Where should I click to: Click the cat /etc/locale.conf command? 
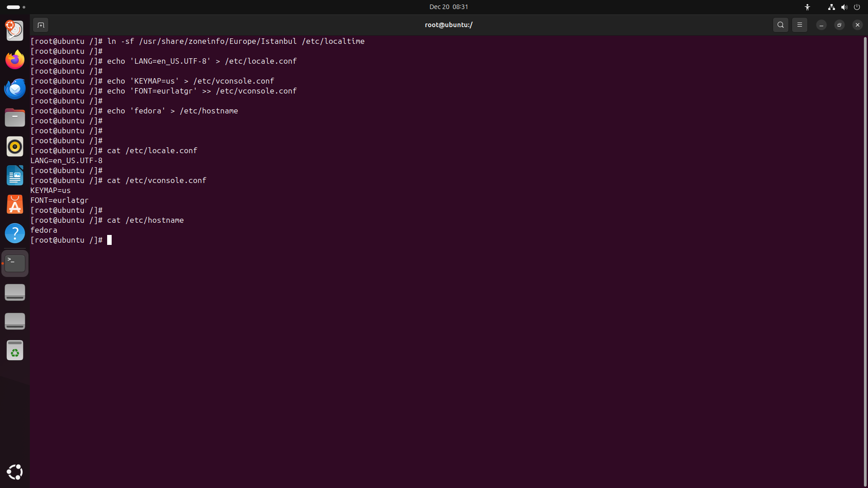coord(152,150)
